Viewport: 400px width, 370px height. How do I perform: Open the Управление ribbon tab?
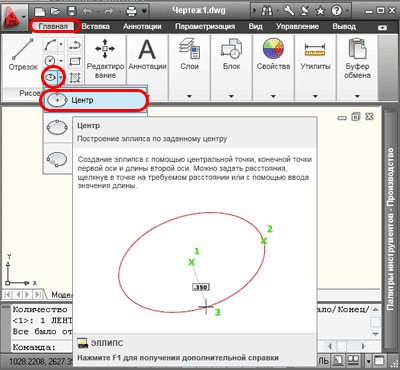297,26
